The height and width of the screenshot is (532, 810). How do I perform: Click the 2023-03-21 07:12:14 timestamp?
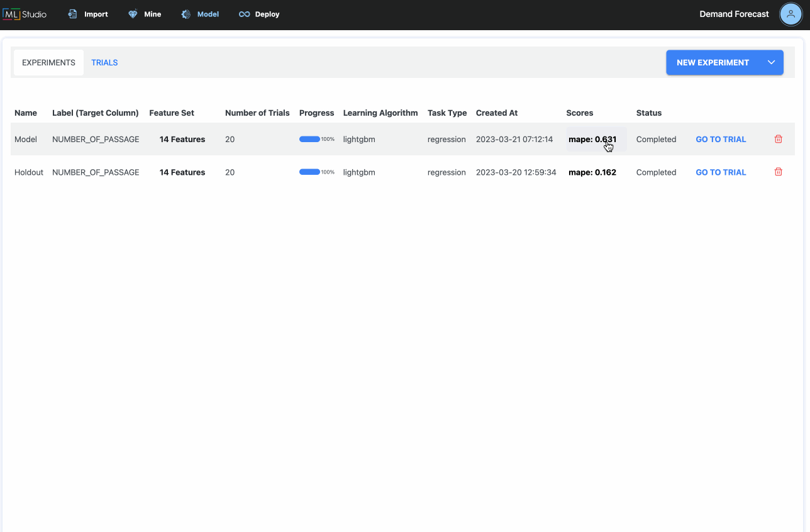tap(514, 139)
